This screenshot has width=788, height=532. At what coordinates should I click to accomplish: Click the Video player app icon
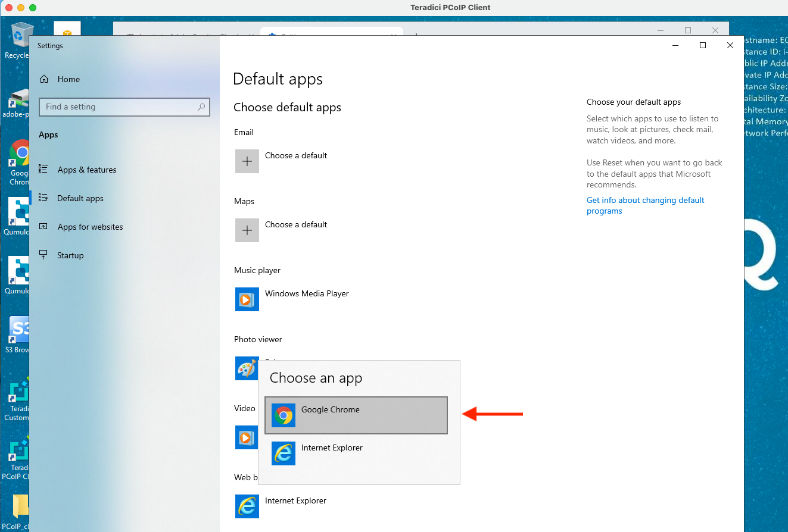246,437
